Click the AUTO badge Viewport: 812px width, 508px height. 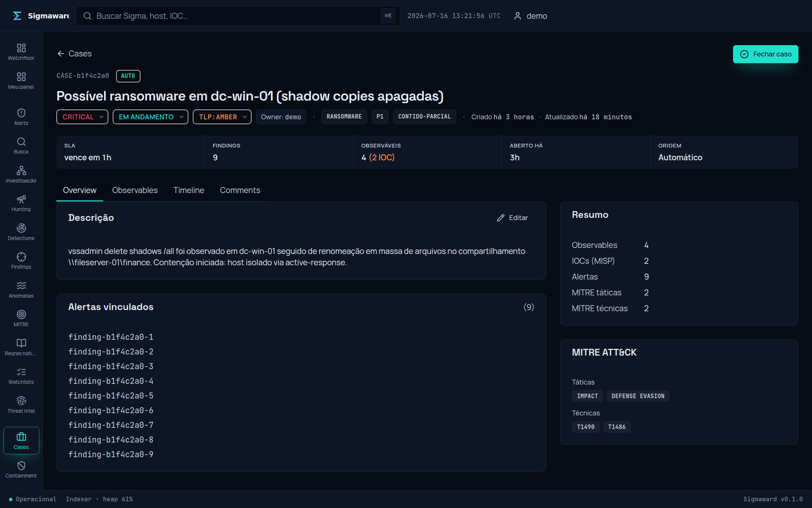pyautogui.click(x=128, y=76)
